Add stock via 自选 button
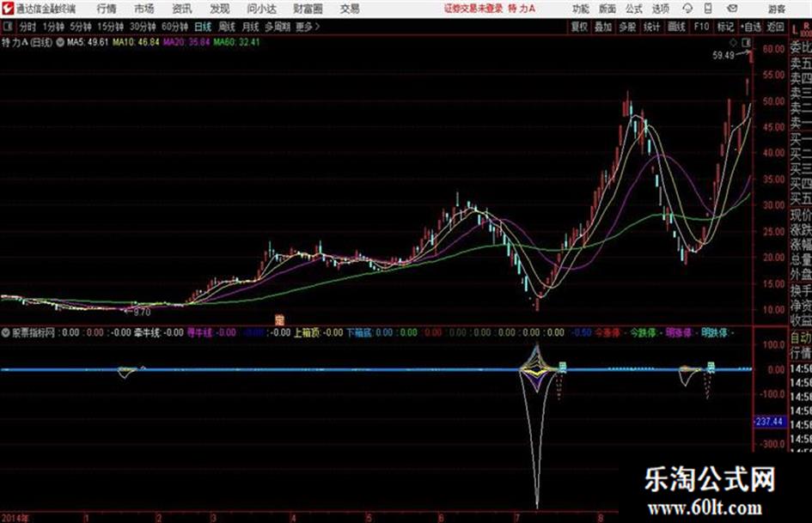This screenshot has height=523, width=812. coord(750,27)
